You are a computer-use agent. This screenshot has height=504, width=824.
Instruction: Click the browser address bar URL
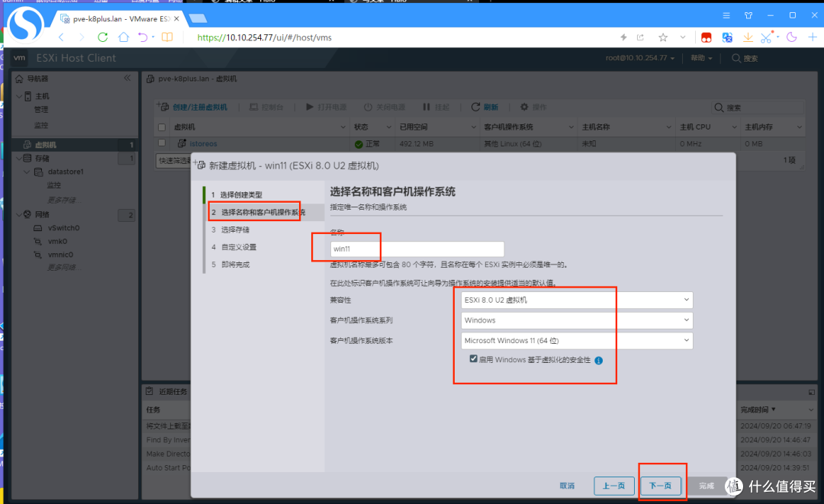click(x=264, y=37)
